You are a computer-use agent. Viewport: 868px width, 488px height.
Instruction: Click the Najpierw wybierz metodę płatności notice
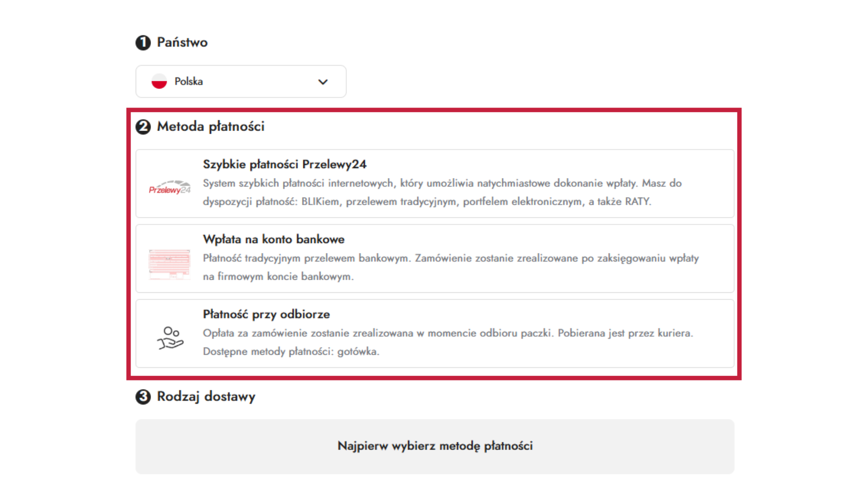[x=435, y=446]
